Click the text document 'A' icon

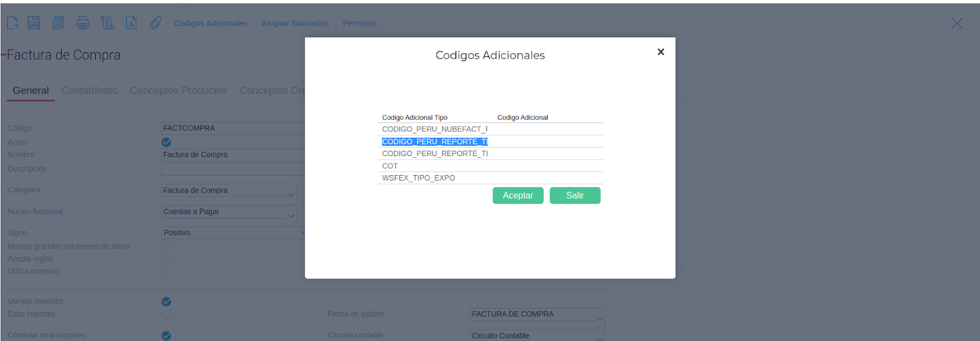click(131, 23)
